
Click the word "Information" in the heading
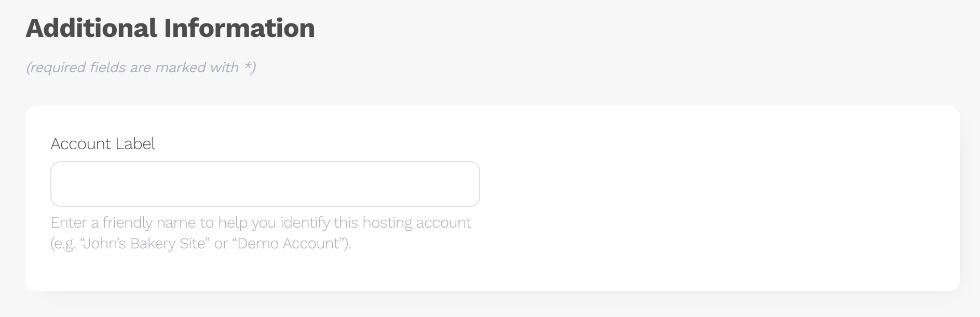(239, 28)
